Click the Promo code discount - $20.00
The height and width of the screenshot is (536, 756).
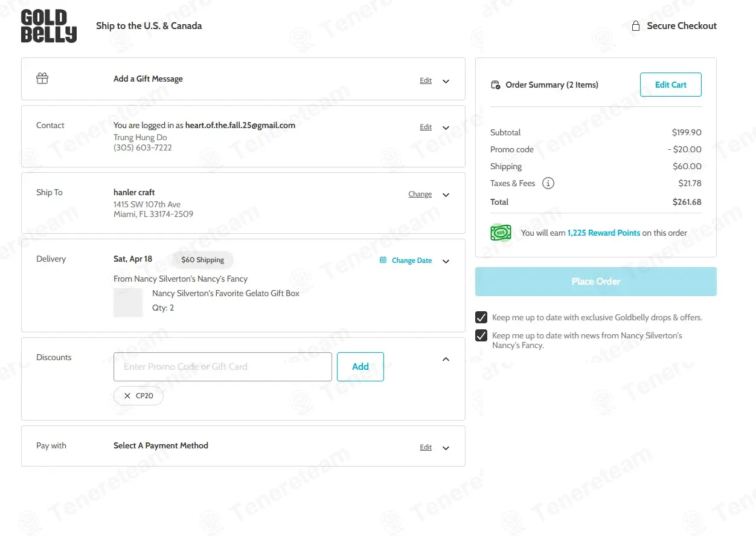click(685, 149)
